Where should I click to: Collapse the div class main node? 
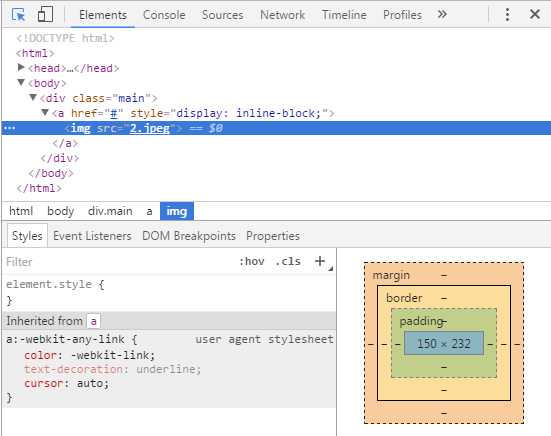tap(33, 97)
